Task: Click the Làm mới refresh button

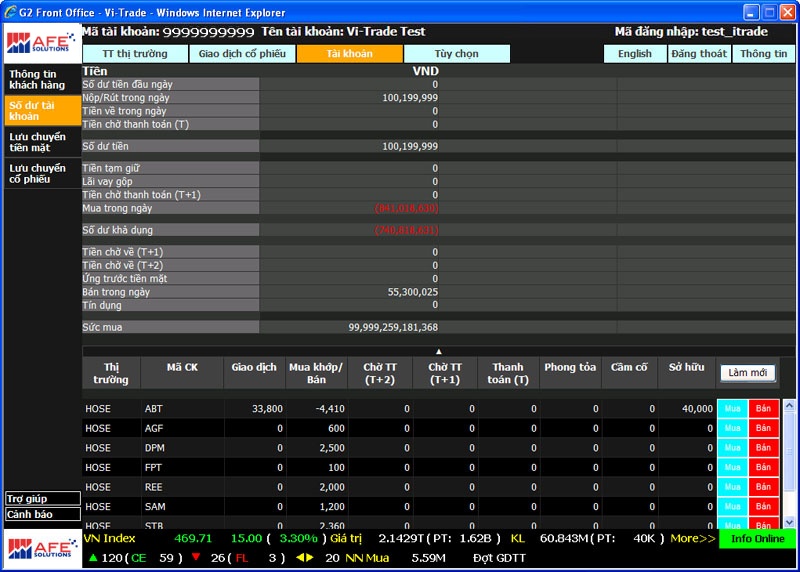Action: (x=747, y=372)
